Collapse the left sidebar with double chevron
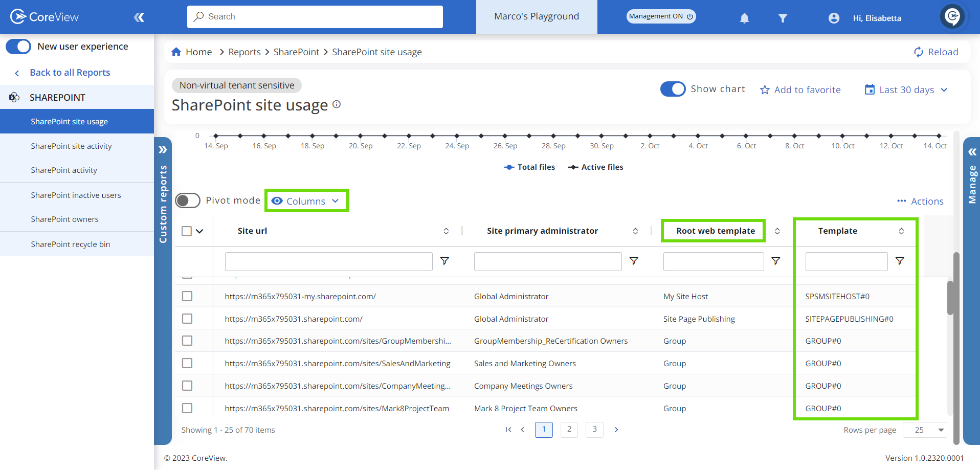 pyautogui.click(x=139, y=17)
